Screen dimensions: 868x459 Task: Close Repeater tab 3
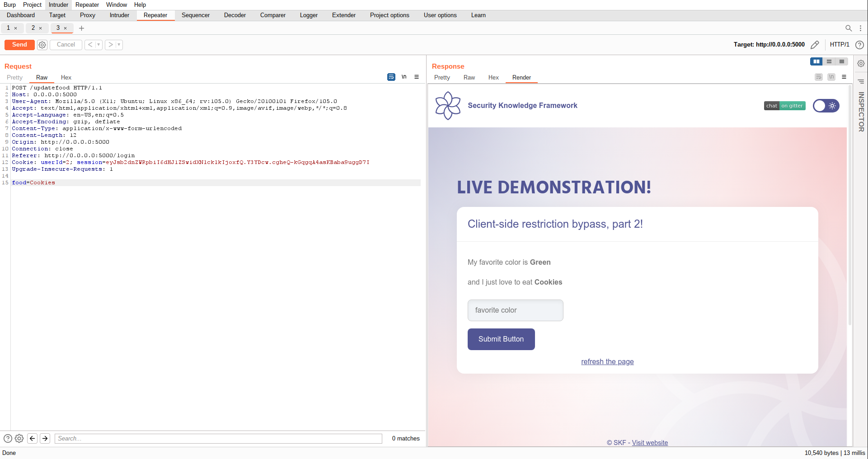coord(66,28)
